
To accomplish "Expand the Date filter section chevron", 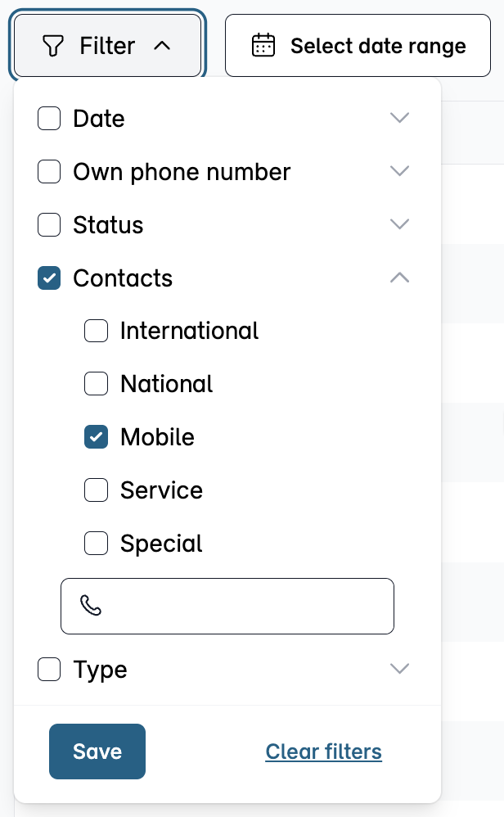I will click(399, 118).
